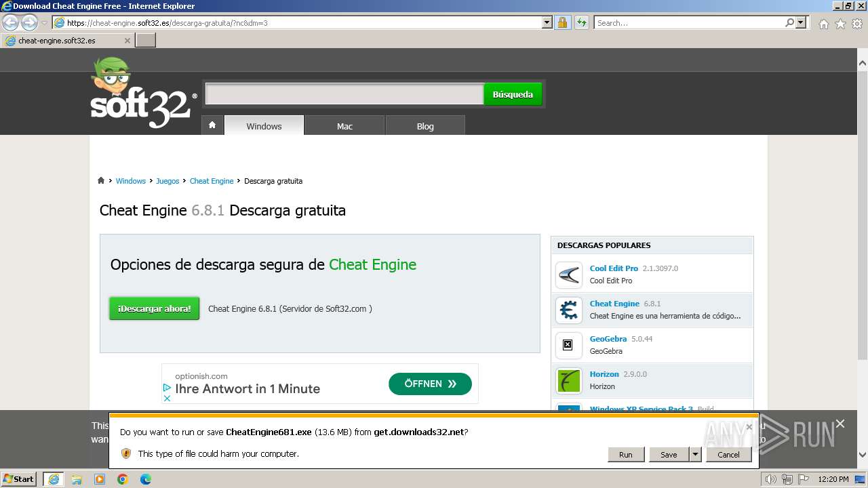Open Microsoft Edge from the taskbar
Viewport: 868px width, 488px height.
146,479
